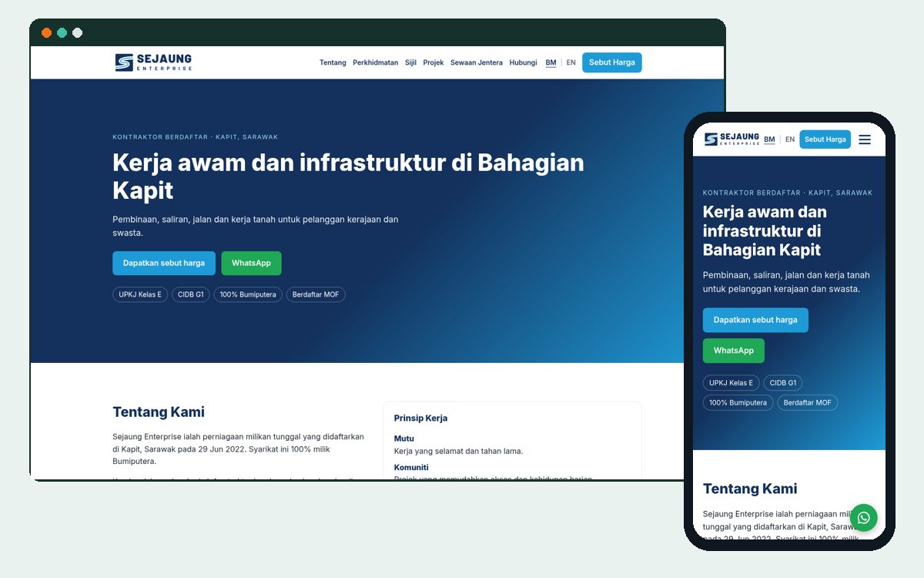Open the hamburger menu on phone mockup
This screenshot has width=924, height=578.
coord(865,139)
